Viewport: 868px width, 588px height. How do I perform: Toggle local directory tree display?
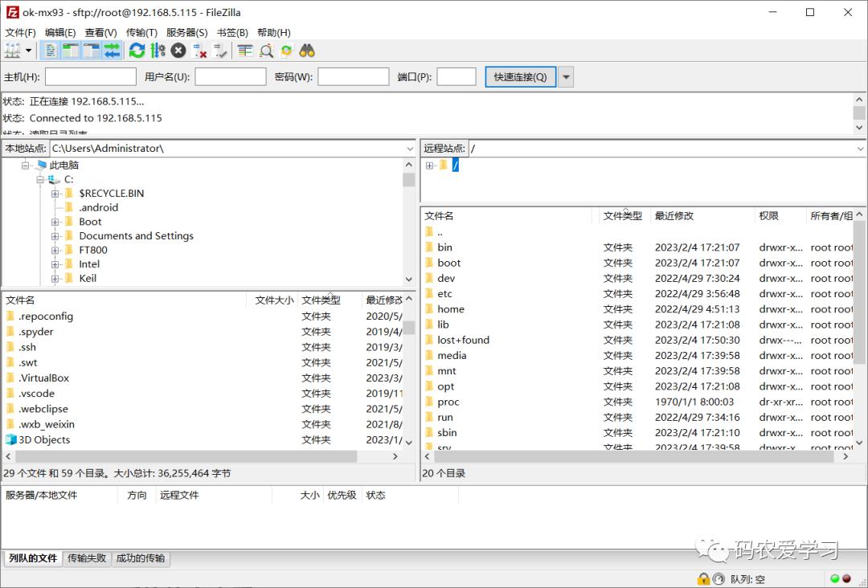pos(71,51)
